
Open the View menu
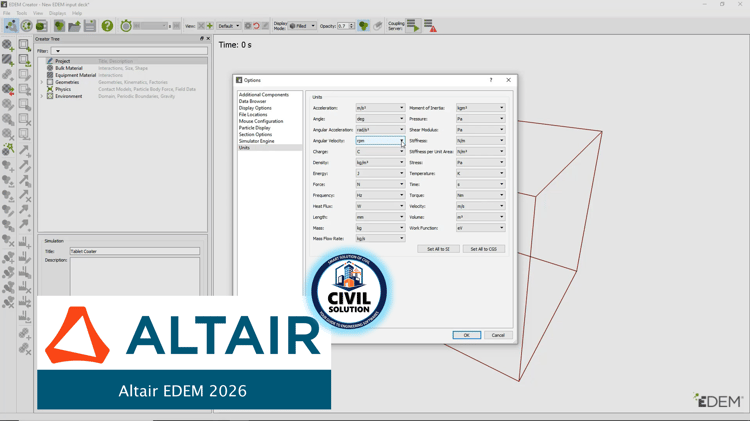[x=38, y=13]
